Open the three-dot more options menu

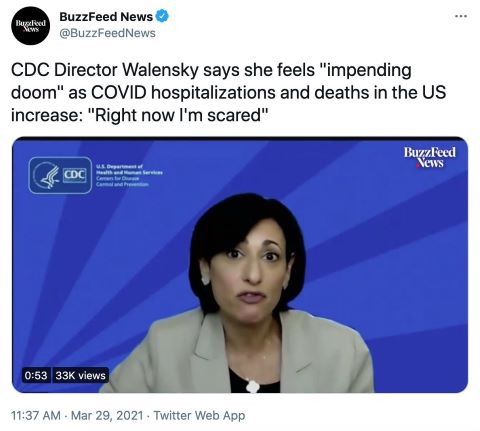(461, 16)
